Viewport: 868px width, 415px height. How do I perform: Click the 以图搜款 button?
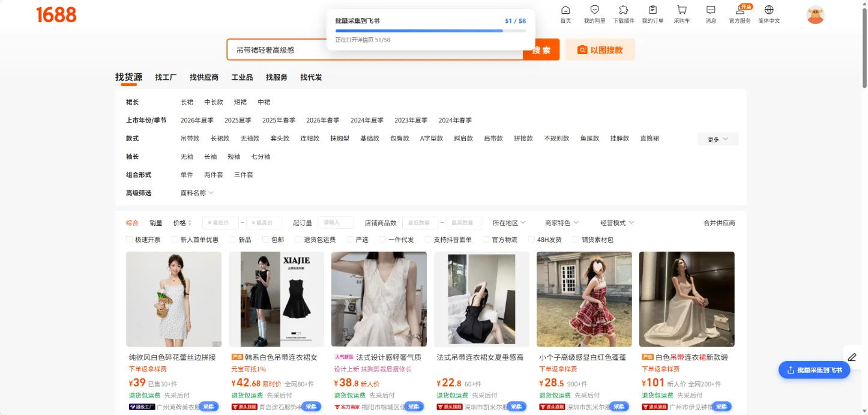[600, 50]
